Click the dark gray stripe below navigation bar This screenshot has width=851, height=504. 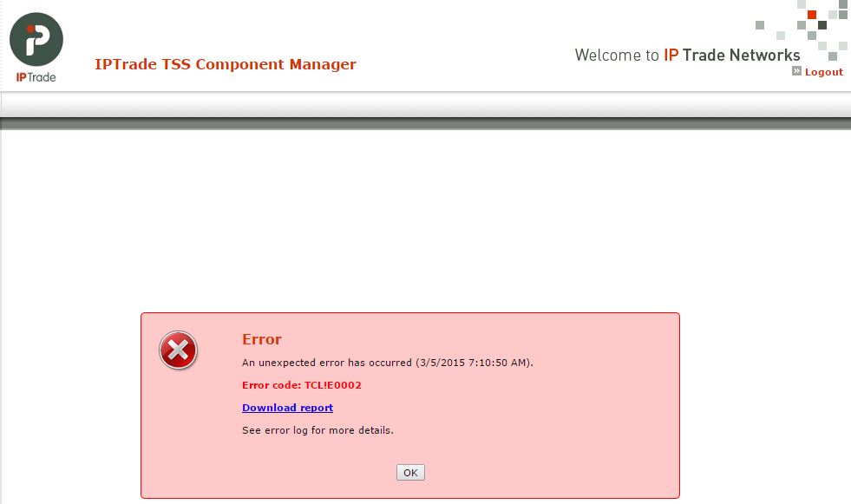point(425,124)
